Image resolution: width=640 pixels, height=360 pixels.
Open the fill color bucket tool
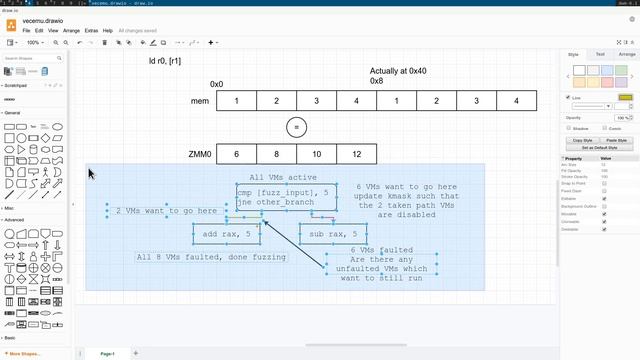(x=143, y=42)
